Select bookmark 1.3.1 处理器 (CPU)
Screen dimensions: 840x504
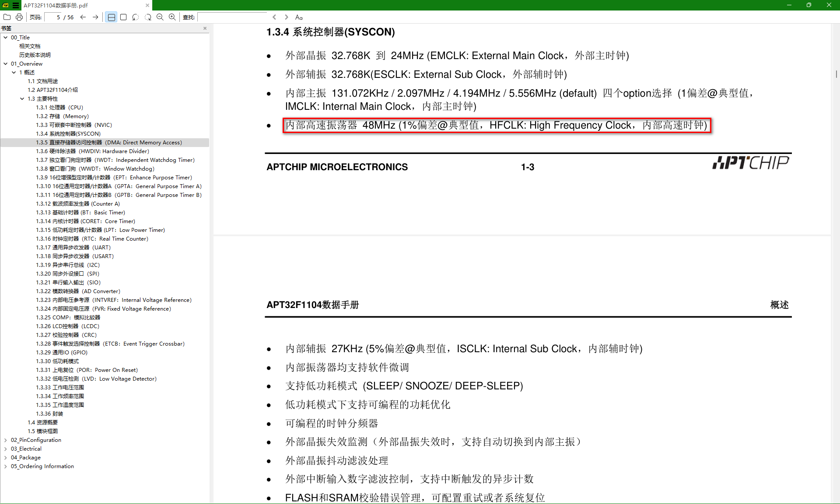[59, 108]
